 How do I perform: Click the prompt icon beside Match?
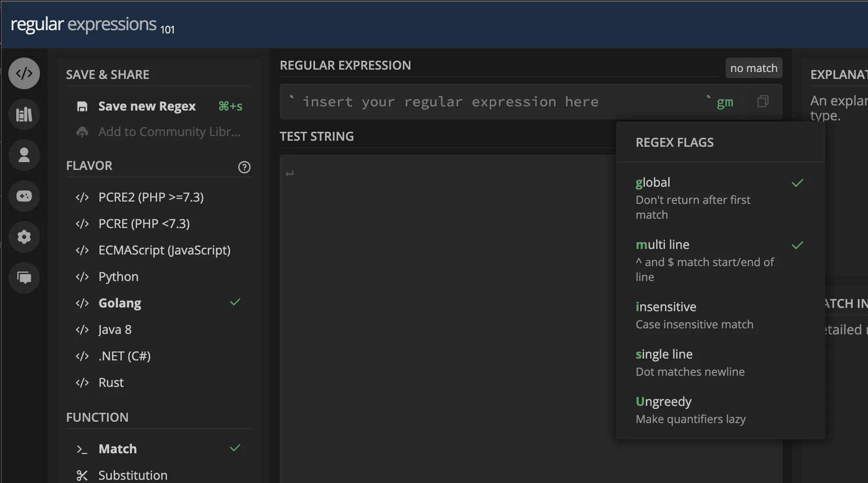(82, 449)
